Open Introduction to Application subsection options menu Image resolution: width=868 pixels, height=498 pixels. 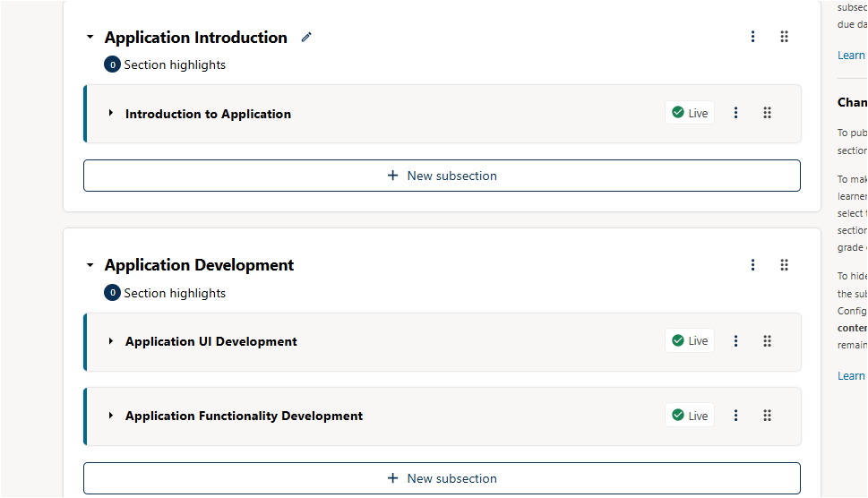[735, 113]
